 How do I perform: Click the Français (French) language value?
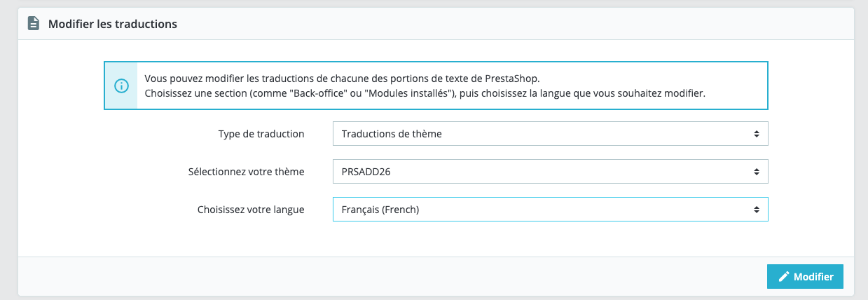[380, 209]
